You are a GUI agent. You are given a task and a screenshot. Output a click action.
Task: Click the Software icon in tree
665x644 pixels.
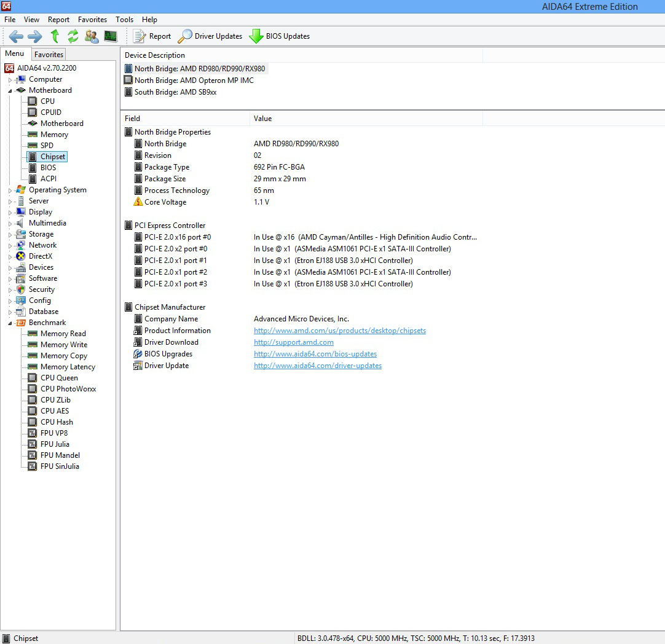(x=21, y=278)
